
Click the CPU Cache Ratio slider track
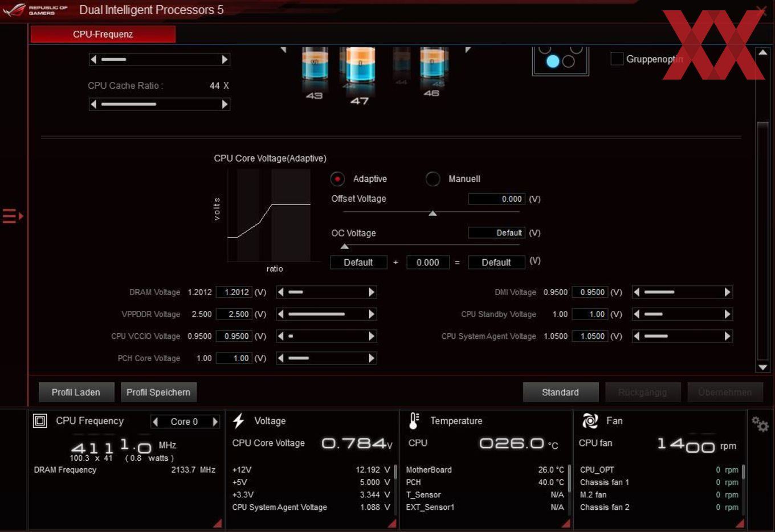coord(160,104)
